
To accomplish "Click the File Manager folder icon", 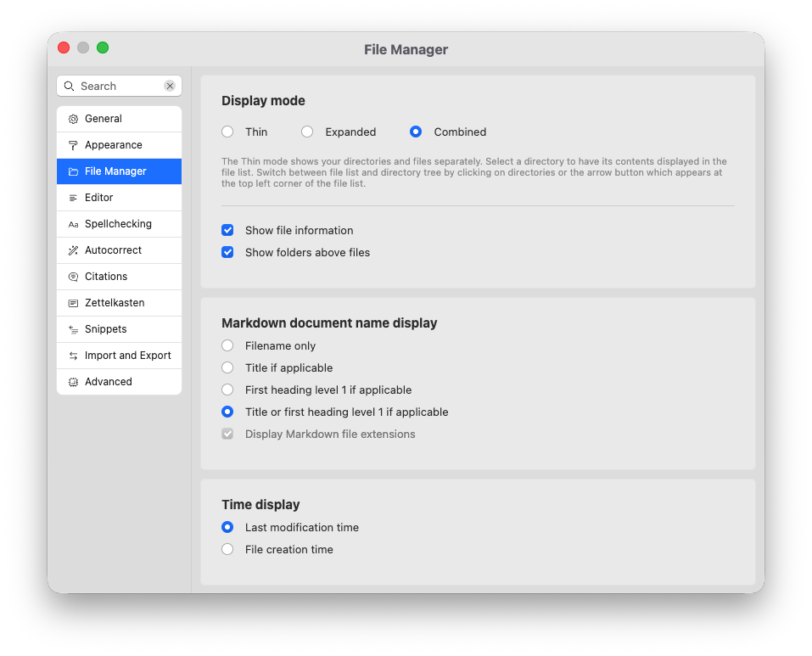I will [x=72, y=171].
